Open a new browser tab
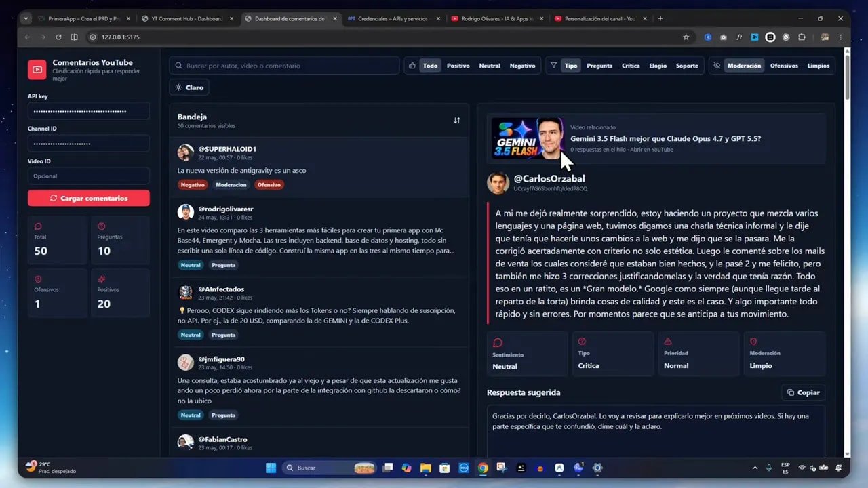The height and width of the screenshot is (488, 868). [660, 18]
